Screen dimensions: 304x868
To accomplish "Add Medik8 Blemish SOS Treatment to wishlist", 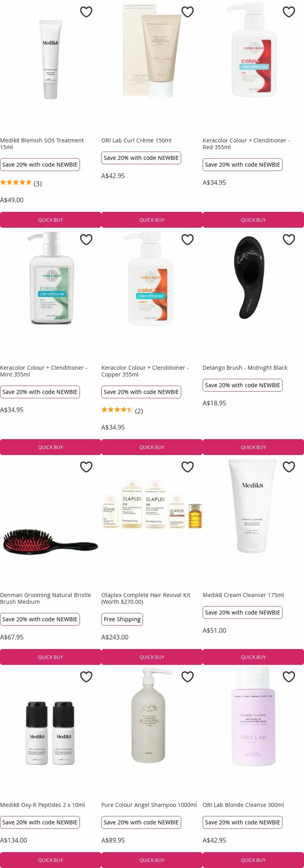I will 86,12.
